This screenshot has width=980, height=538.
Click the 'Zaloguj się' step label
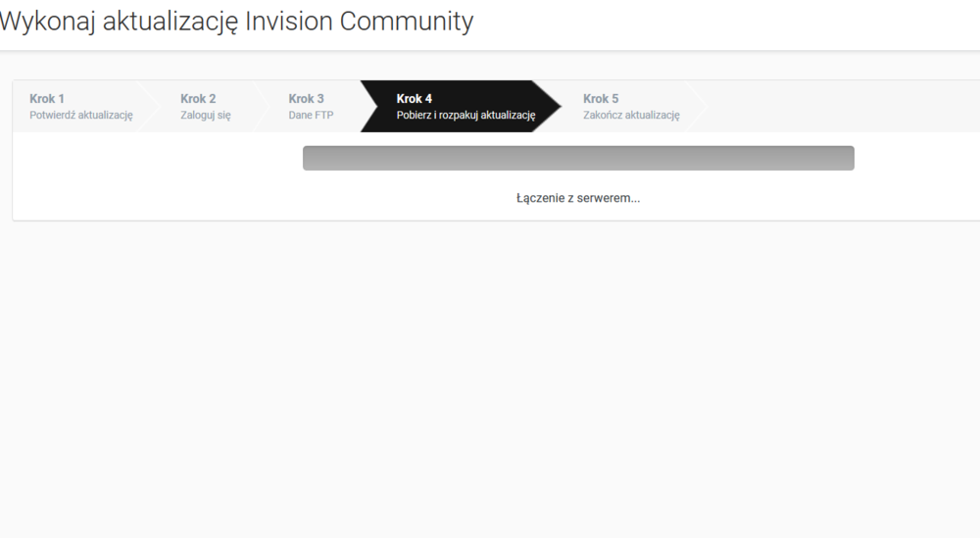[205, 115]
